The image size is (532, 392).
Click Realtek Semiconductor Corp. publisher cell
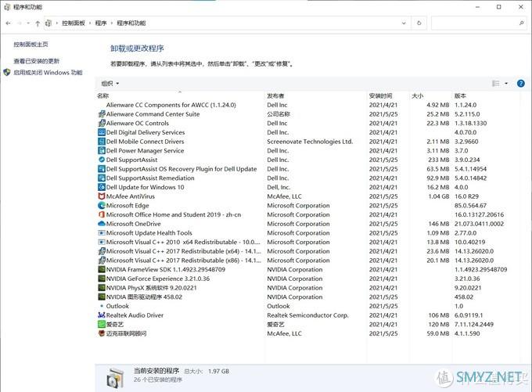(x=307, y=315)
